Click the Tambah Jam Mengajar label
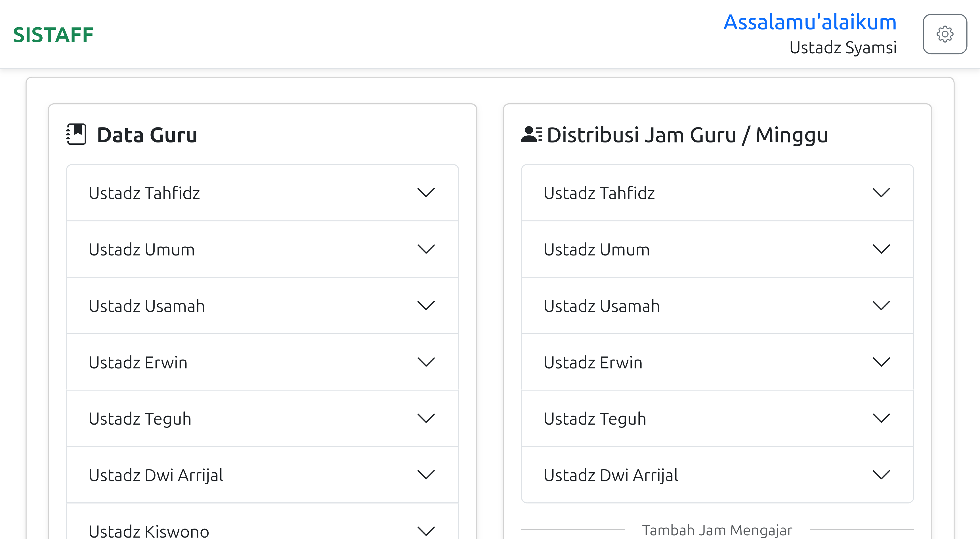This screenshot has height=539, width=980. point(717,530)
